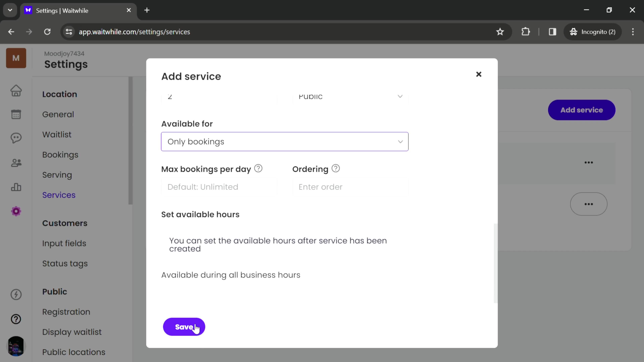Click the address bar URL
Viewport: 644px width, 362px height.
click(x=135, y=32)
